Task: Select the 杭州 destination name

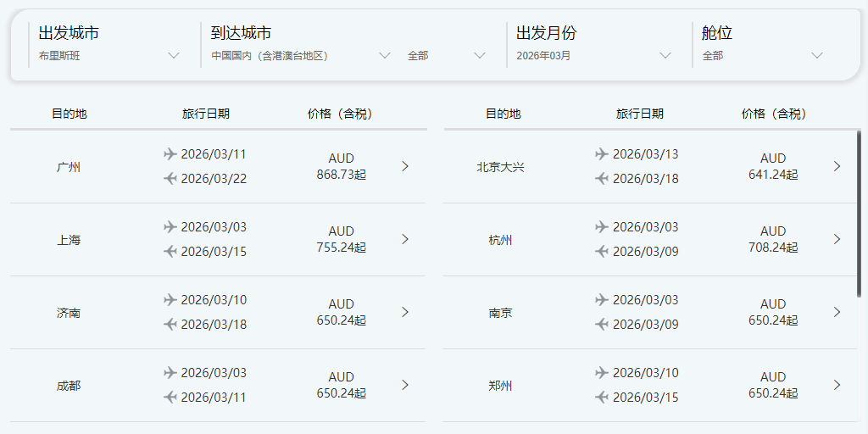Action: click(500, 240)
